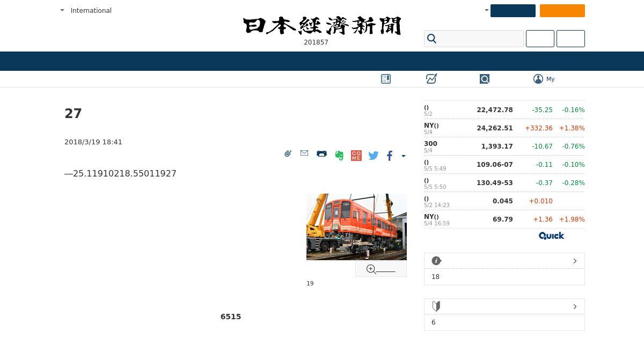
Task: Expand the beginner-mark box chevron
Action: pyautogui.click(x=575, y=306)
